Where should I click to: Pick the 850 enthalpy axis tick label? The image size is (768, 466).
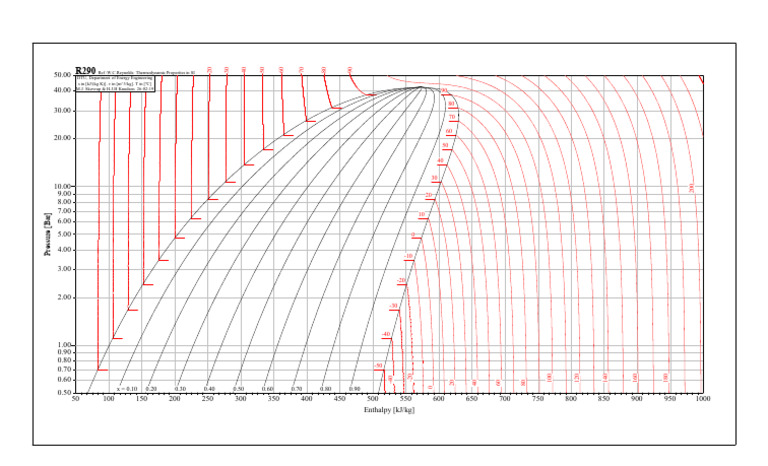click(x=604, y=399)
